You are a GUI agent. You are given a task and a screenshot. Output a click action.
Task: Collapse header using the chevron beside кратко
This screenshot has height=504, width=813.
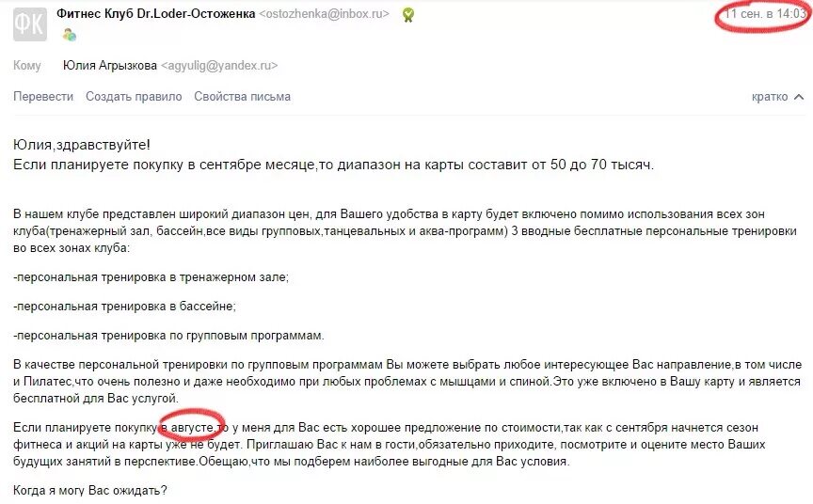point(799,97)
